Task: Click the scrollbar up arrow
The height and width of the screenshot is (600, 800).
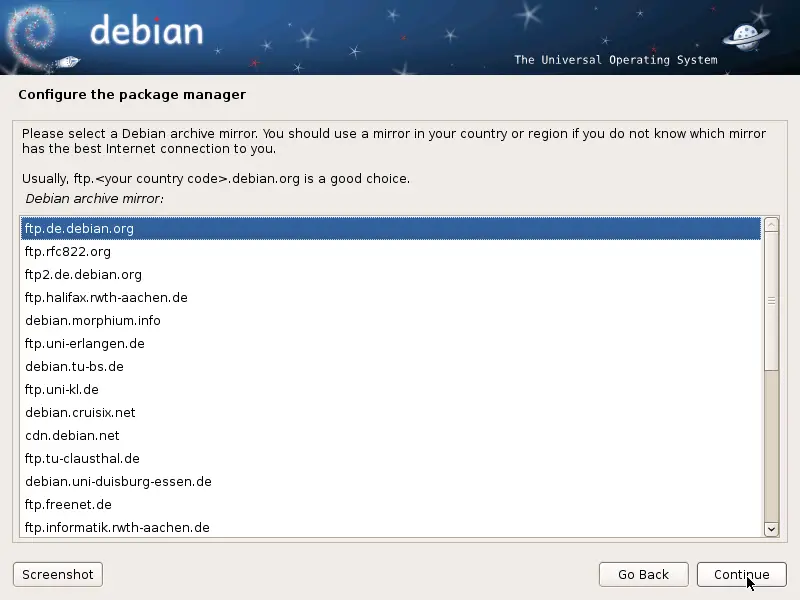Action: coord(771,224)
